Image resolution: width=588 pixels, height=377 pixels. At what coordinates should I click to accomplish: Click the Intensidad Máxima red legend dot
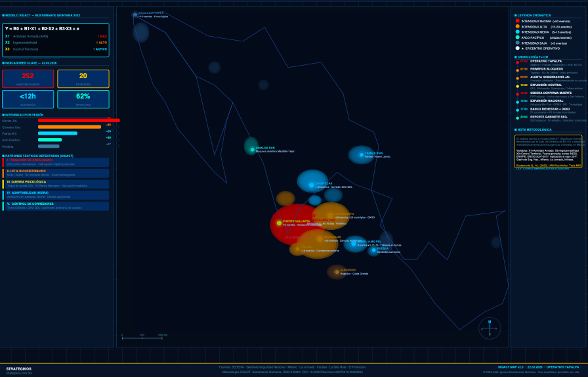pyautogui.click(x=517, y=21)
